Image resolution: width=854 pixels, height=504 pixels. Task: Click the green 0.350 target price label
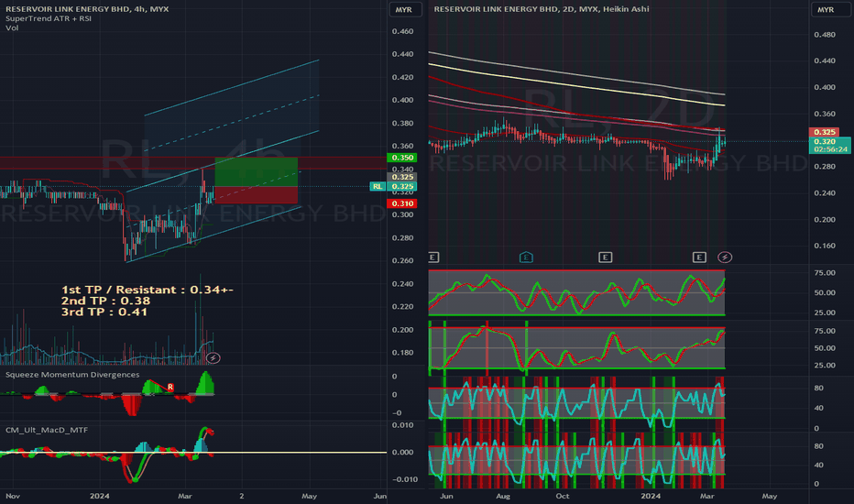point(402,158)
